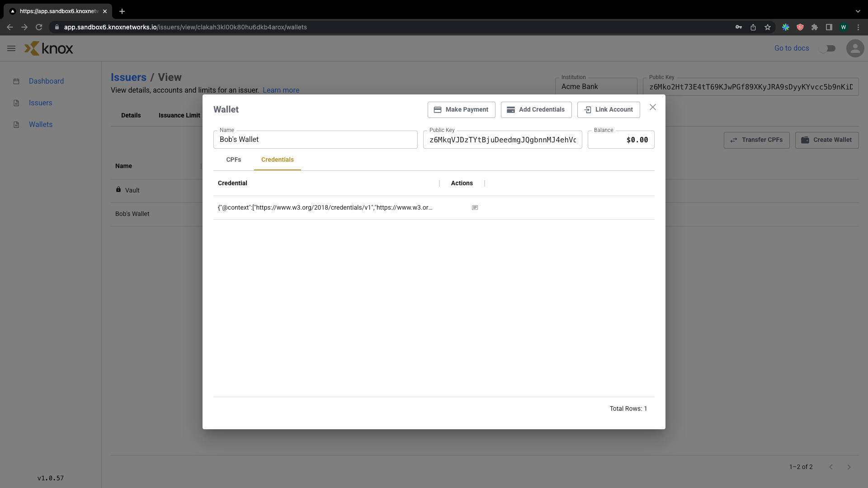The height and width of the screenshot is (488, 868).
Task: Click the Issuers sidebar icon
Action: [16, 103]
